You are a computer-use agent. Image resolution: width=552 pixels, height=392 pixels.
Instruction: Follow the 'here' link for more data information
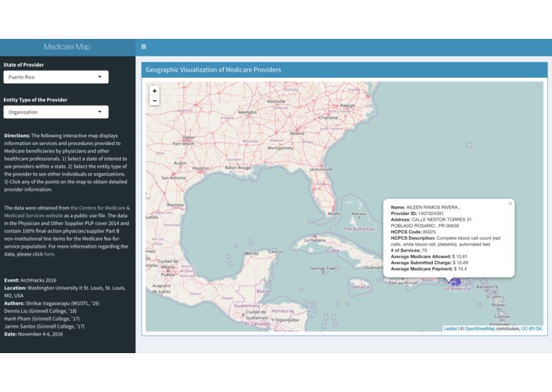(x=49, y=254)
